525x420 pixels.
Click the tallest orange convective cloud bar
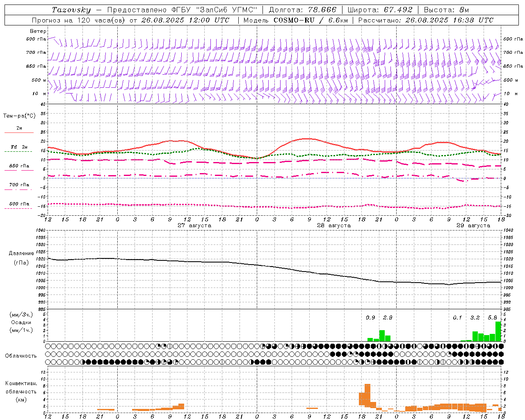(367, 395)
